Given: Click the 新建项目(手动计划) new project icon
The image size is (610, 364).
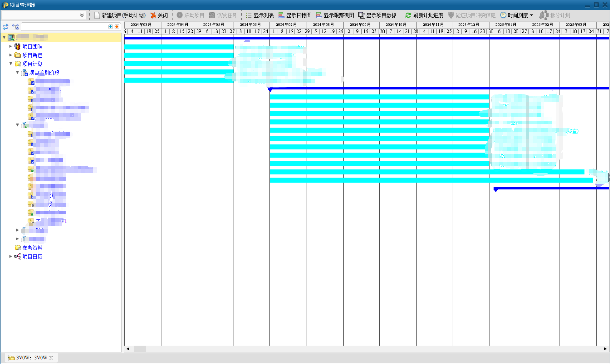Looking at the screenshot, I should (x=97, y=15).
